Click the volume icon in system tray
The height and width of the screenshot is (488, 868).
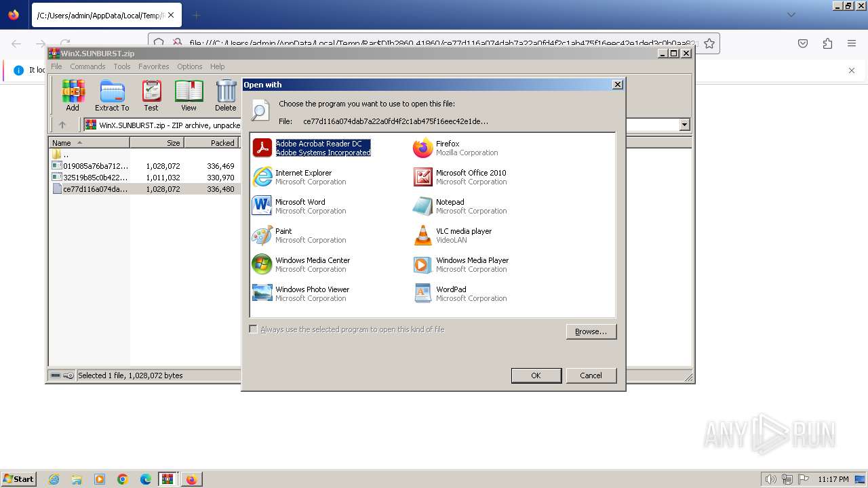pos(770,479)
